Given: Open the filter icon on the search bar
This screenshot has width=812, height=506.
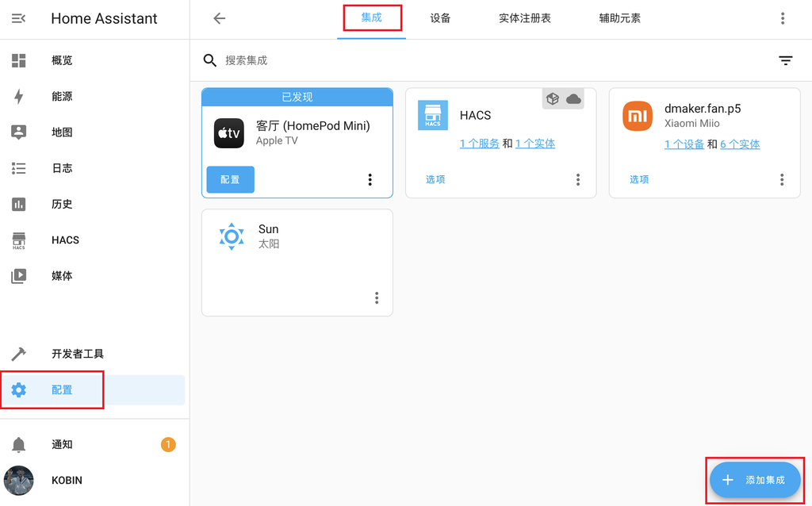Looking at the screenshot, I should tap(785, 60).
